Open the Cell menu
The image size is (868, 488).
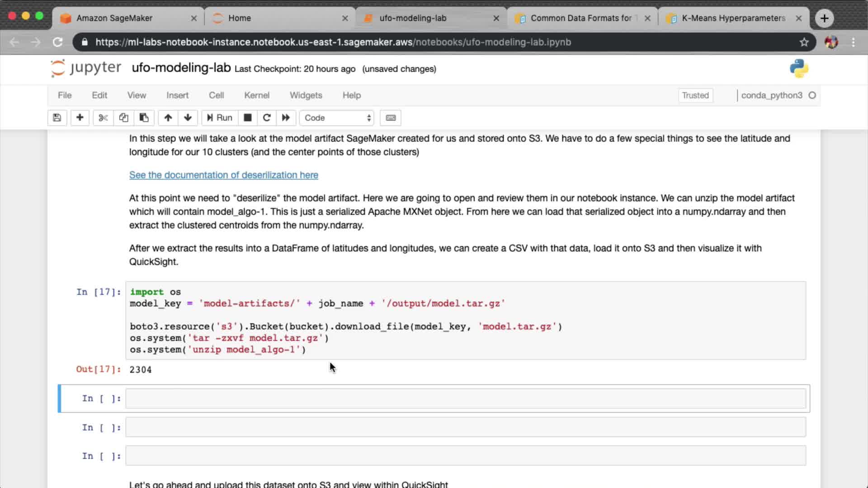click(216, 95)
